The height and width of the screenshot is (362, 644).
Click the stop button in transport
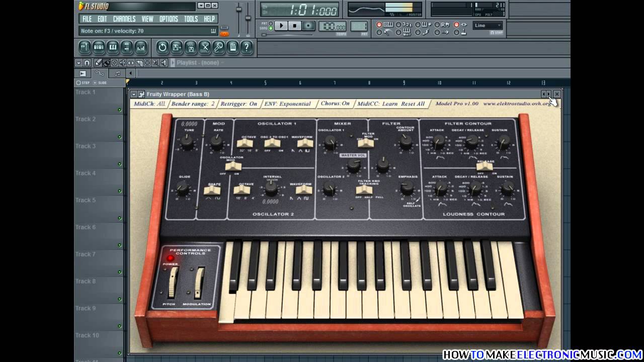coord(295,26)
